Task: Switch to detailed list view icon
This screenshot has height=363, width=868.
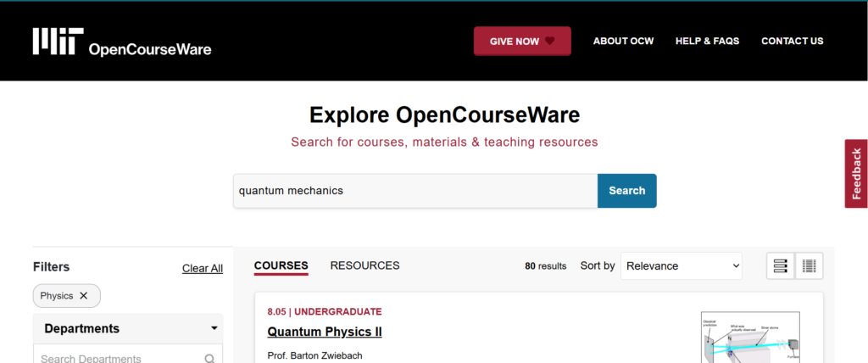Action: click(x=781, y=266)
